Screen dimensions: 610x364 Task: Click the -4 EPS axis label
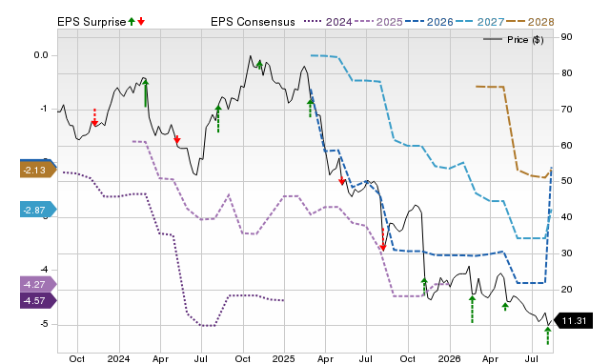(x=44, y=270)
